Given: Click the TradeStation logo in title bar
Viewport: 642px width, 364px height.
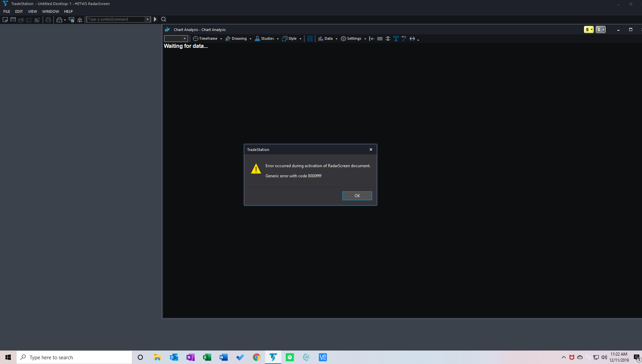Looking at the screenshot, I should pos(5,4).
